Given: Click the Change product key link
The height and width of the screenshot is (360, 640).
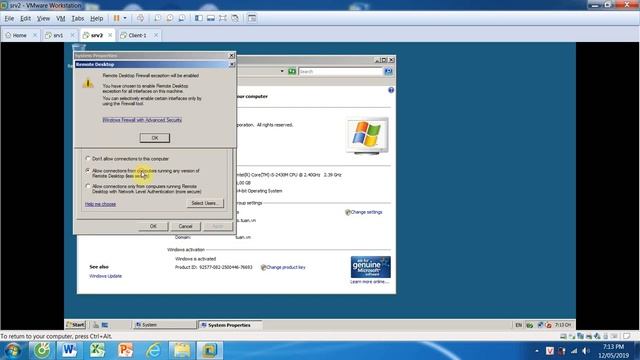Looking at the screenshot, I should pos(286,267).
